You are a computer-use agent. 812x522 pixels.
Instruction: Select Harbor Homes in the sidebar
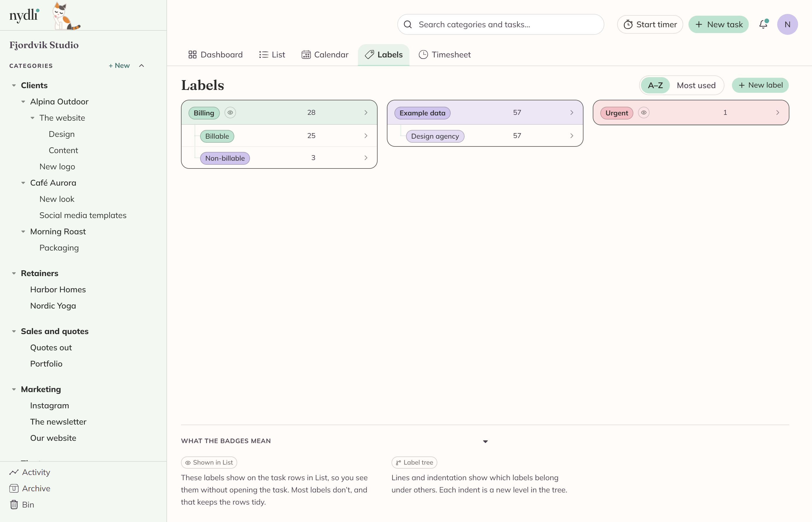[58, 289]
